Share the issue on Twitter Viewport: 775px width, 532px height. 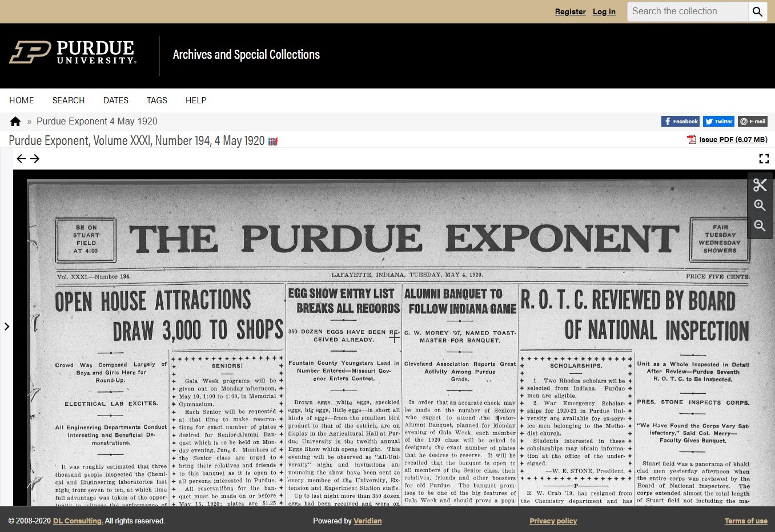[718, 121]
